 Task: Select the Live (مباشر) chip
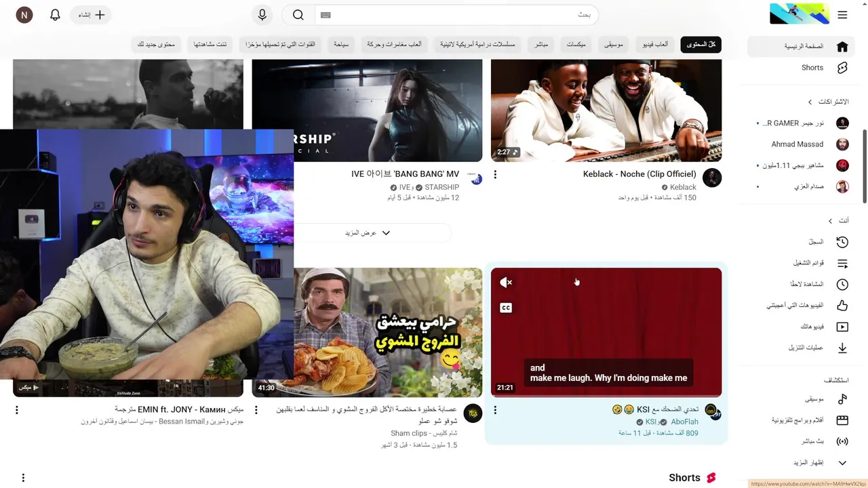(540, 44)
